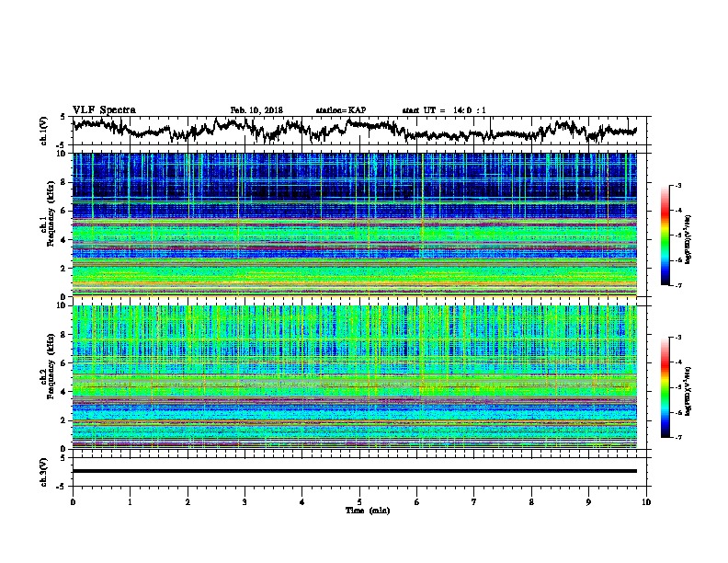Click time axis tick label "8"
The image size is (728, 563).
[531, 501]
